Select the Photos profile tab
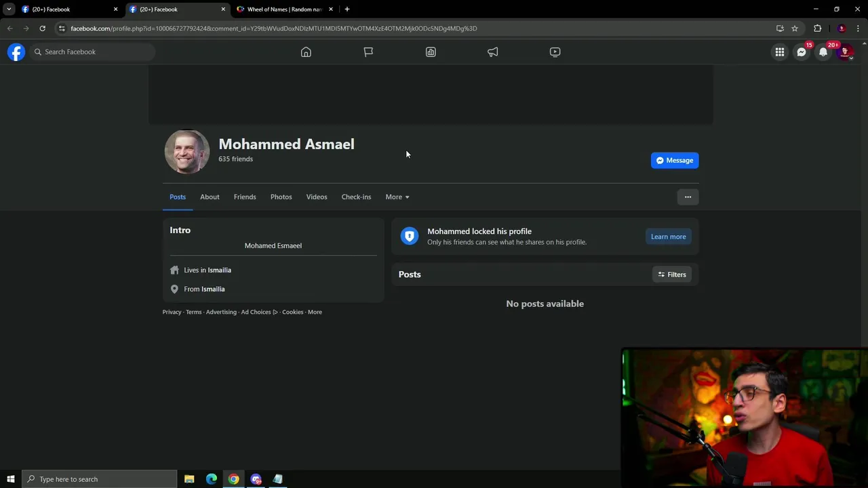The image size is (868, 488). 281,197
